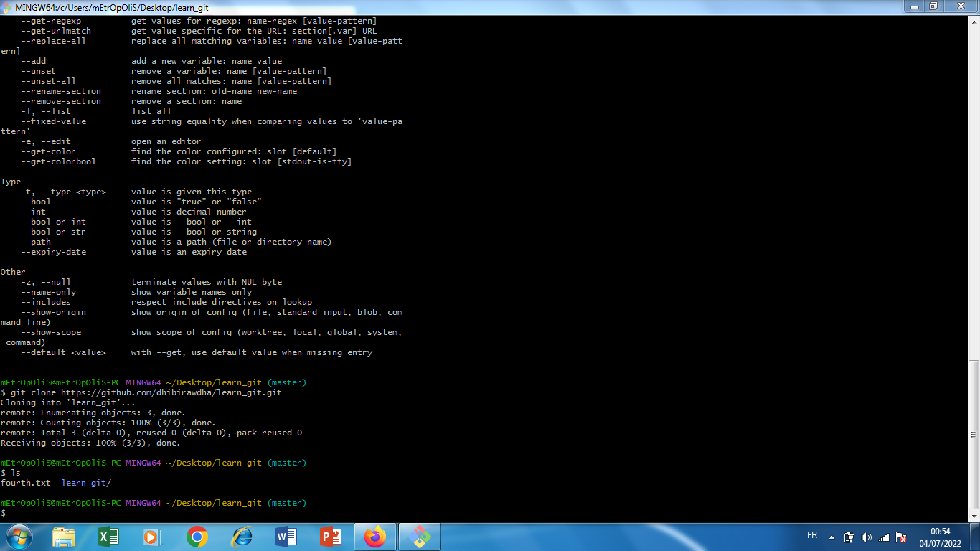Click 'Receiving objects: 100% (3/3), done.'
Image resolution: width=980 pixels, height=551 pixels.
click(91, 443)
